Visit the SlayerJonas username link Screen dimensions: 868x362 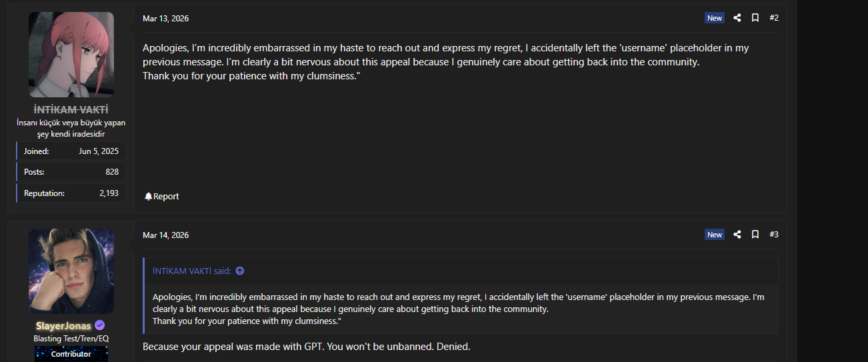coord(64,326)
